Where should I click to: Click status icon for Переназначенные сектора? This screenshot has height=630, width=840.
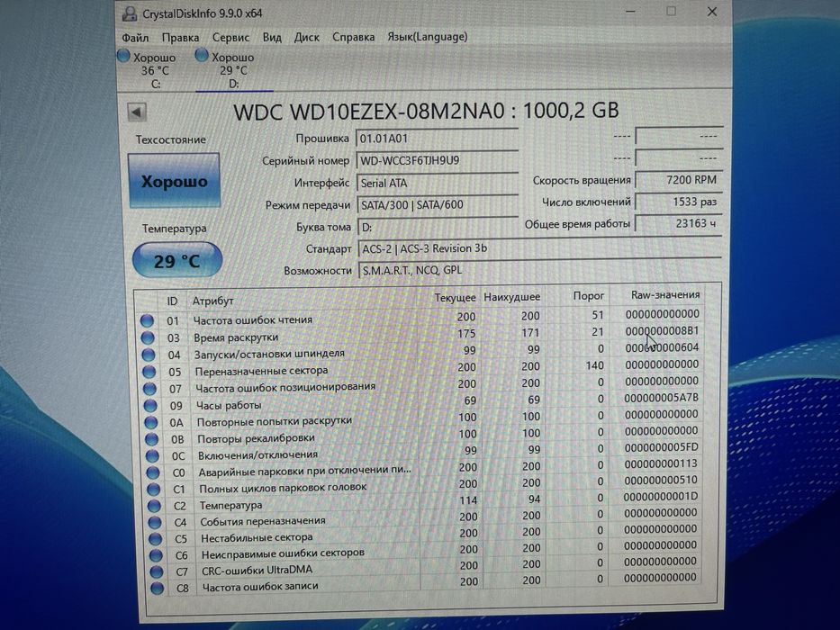[149, 372]
